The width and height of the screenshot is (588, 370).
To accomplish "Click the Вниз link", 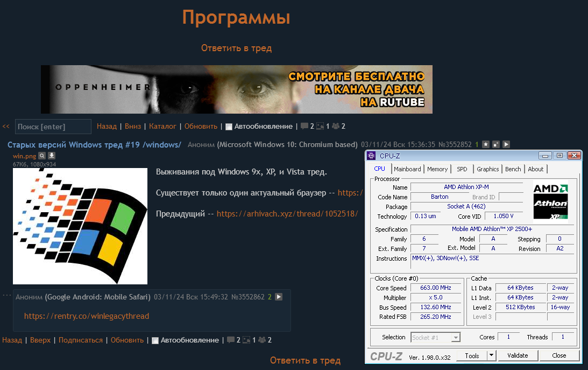I will pos(133,127).
